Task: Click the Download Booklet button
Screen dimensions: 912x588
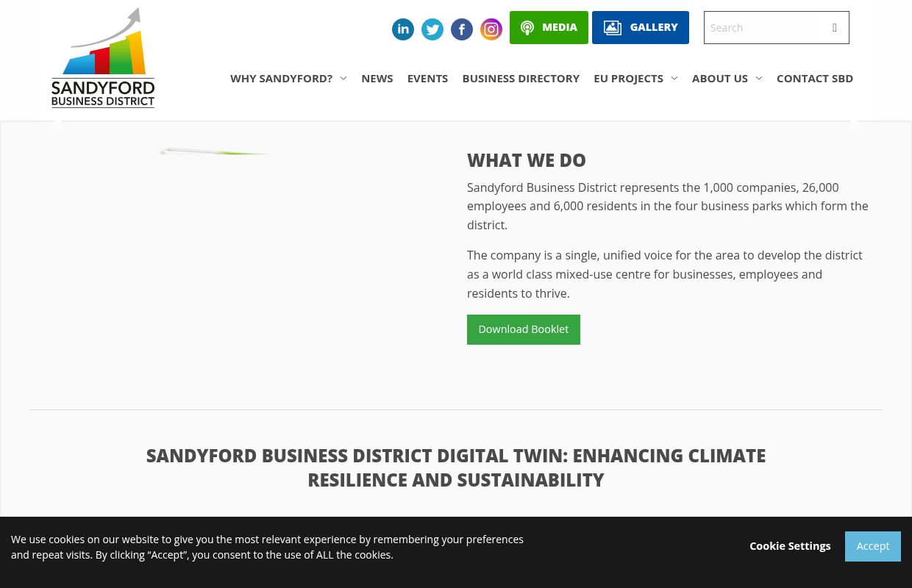Action: coord(523,329)
